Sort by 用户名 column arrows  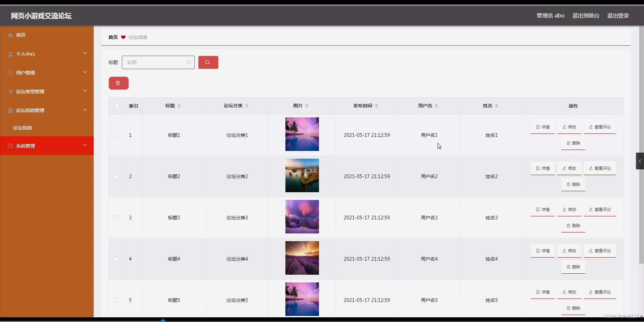[x=436, y=106]
